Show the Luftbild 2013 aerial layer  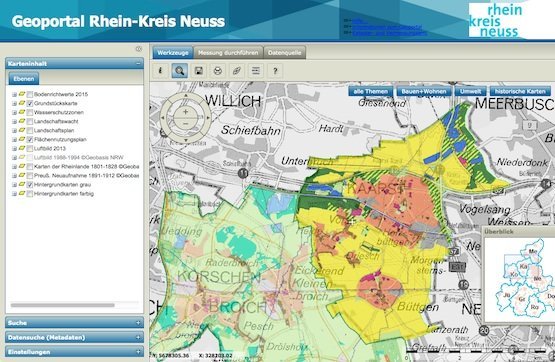tap(30, 149)
